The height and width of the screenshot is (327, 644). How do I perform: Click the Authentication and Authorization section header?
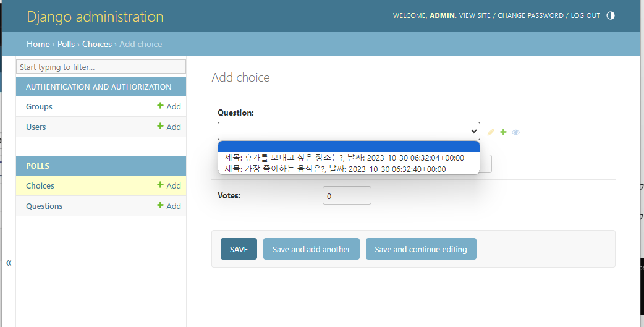pyautogui.click(x=98, y=87)
